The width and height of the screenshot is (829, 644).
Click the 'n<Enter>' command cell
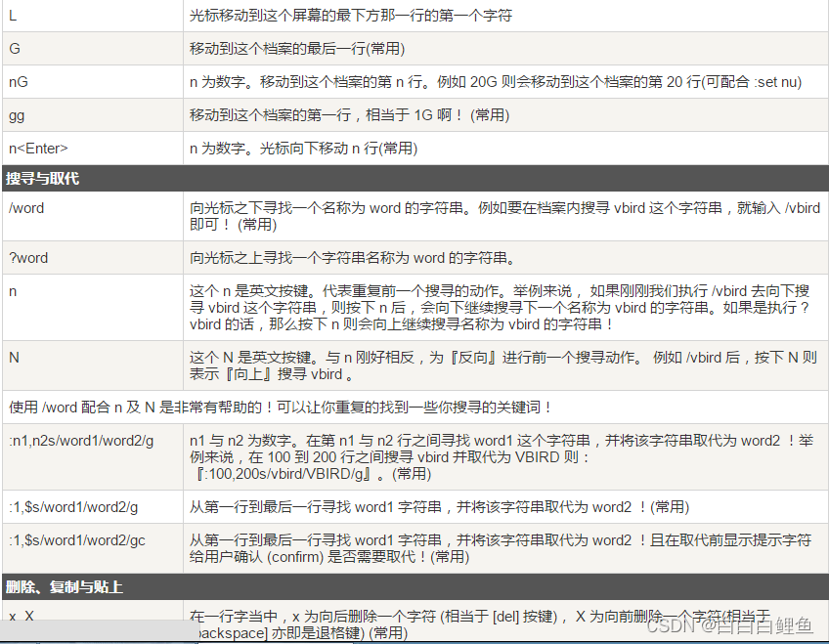(93, 149)
